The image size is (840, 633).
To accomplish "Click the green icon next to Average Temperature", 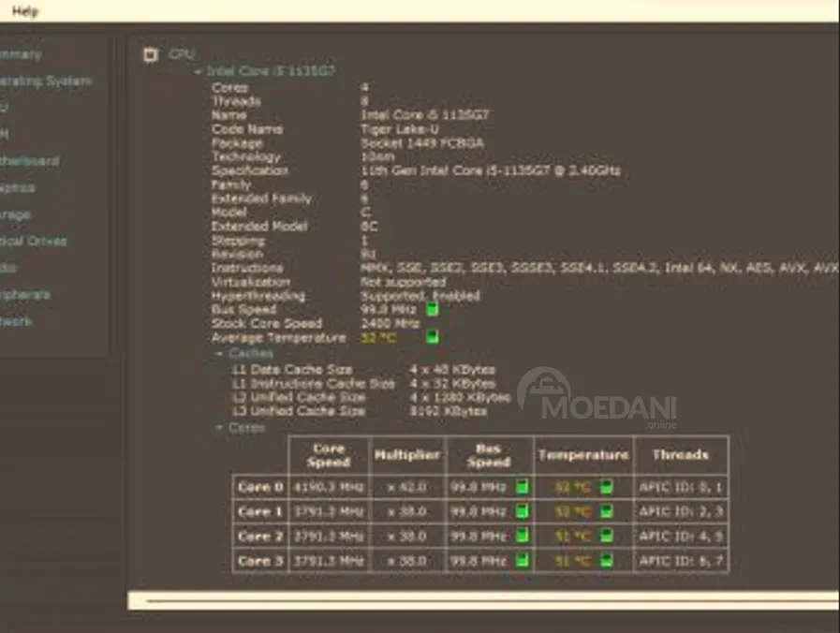I will [x=432, y=337].
